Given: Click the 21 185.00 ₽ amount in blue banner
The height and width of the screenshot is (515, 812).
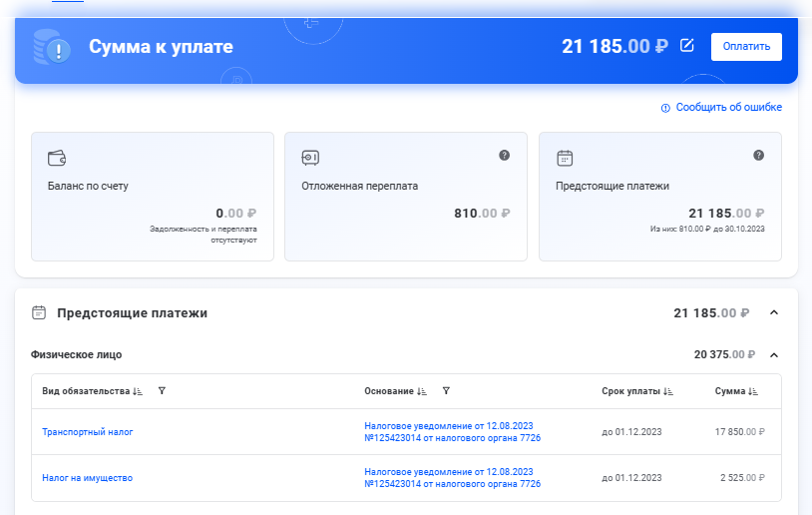Looking at the screenshot, I should (x=614, y=46).
